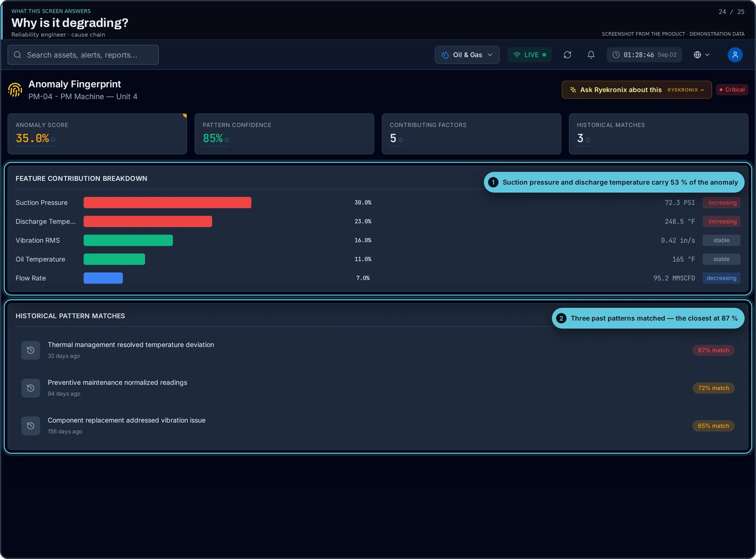This screenshot has width=756, height=559.
Task: Click the Oil Temperature green bar
Action: (x=114, y=259)
